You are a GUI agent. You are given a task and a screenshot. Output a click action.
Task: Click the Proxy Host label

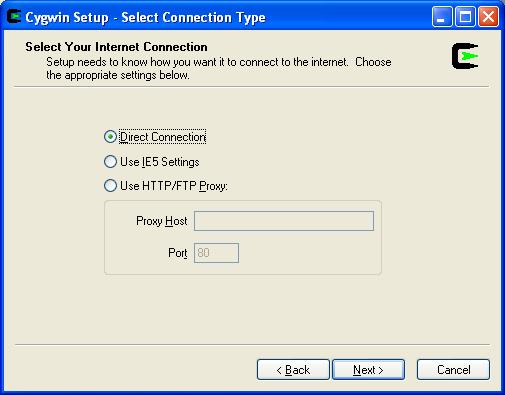[x=162, y=221]
